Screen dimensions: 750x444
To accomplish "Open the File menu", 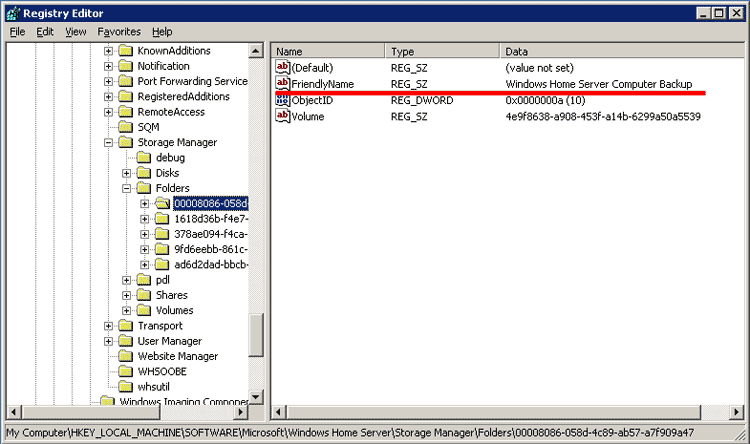I will click(17, 32).
